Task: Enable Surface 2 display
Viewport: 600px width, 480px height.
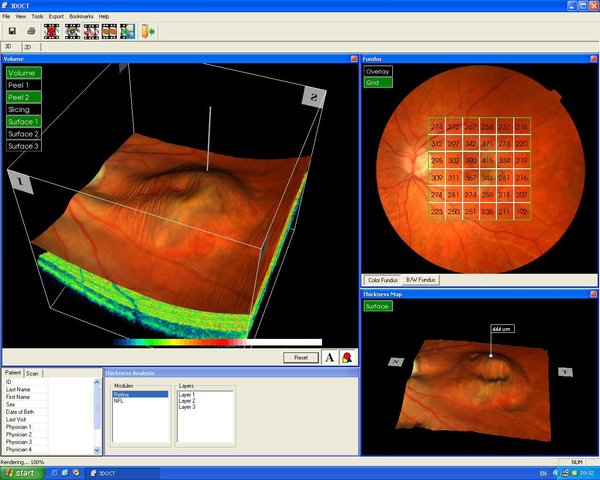Action: click(23, 134)
